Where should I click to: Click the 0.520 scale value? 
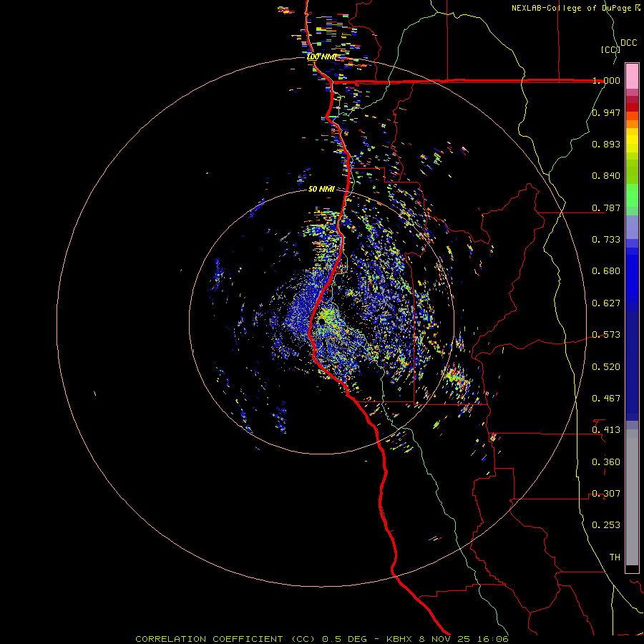point(606,367)
